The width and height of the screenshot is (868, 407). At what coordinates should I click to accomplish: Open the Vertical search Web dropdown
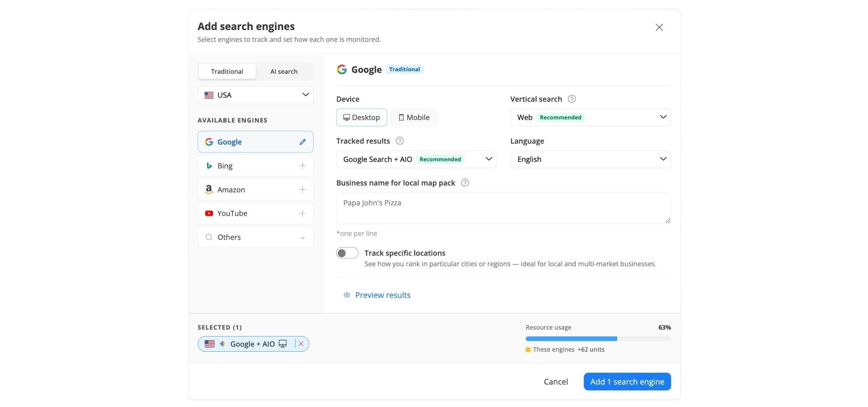pyautogui.click(x=590, y=117)
